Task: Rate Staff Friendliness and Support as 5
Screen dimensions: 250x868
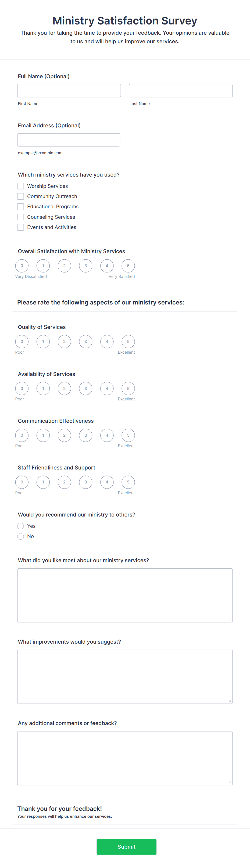Action: click(128, 482)
